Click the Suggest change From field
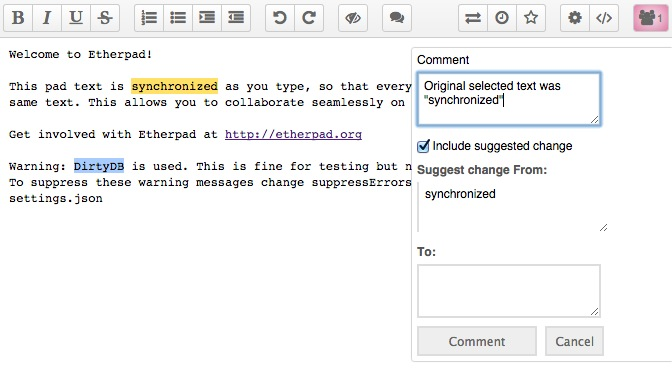The image size is (672, 370). (513, 207)
